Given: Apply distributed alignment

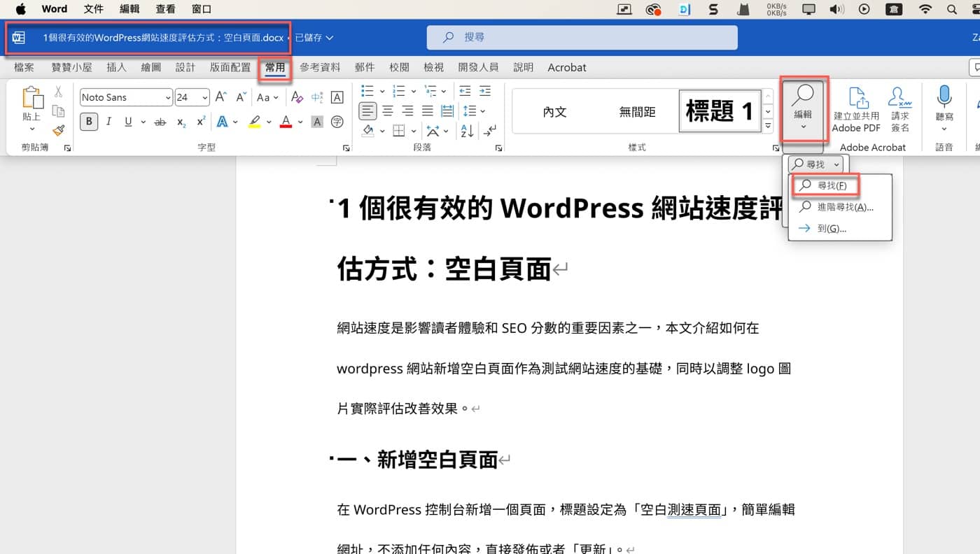Looking at the screenshot, I should pyautogui.click(x=448, y=111).
